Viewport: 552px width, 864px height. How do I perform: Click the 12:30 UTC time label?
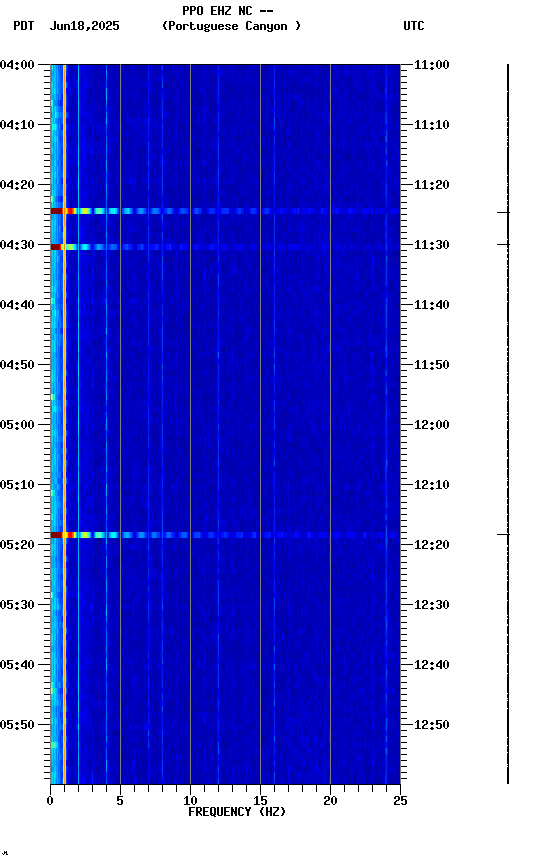tap(431, 606)
